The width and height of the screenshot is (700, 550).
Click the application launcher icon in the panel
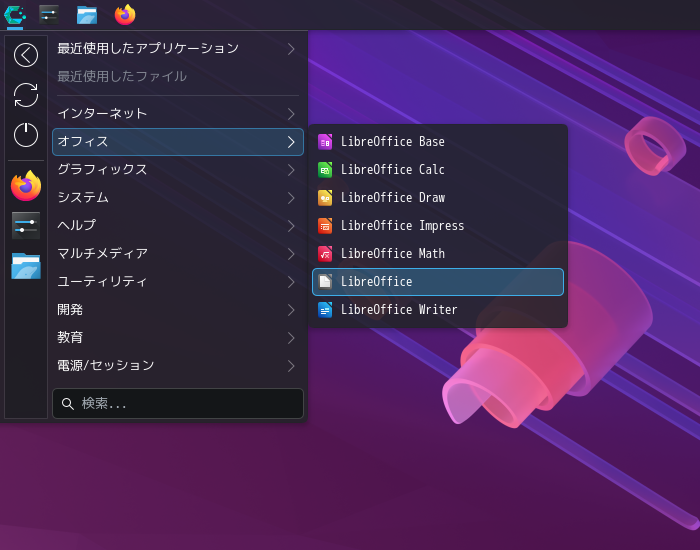pos(15,15)
